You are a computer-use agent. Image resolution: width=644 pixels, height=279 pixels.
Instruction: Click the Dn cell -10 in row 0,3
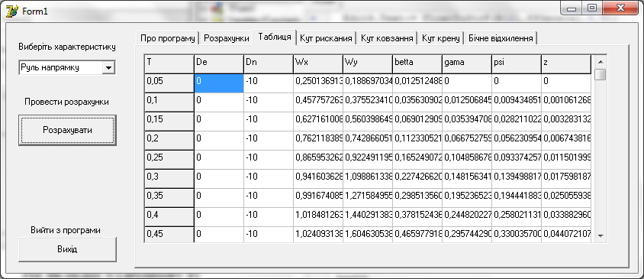pos(268,179)
